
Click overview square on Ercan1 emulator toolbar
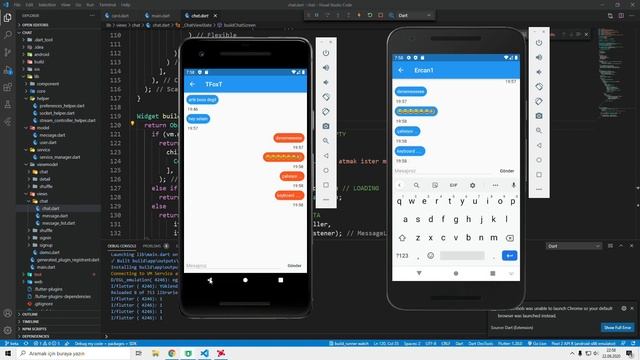[539, 175]
